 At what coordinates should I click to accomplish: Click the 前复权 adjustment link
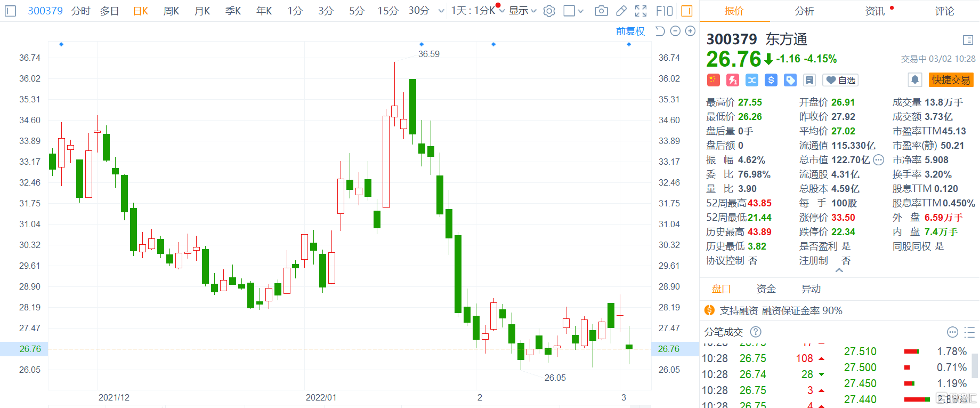(630, 31)
